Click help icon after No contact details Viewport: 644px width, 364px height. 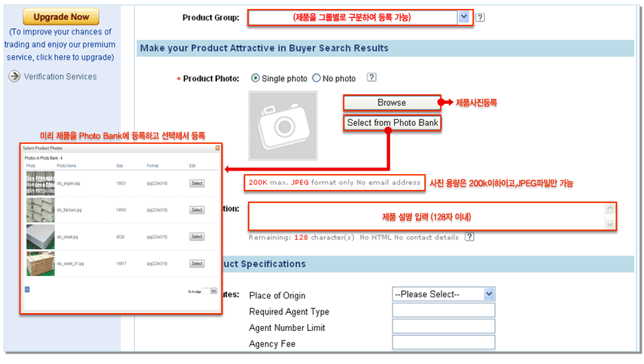pyautogui.click(x=470, y=237)
